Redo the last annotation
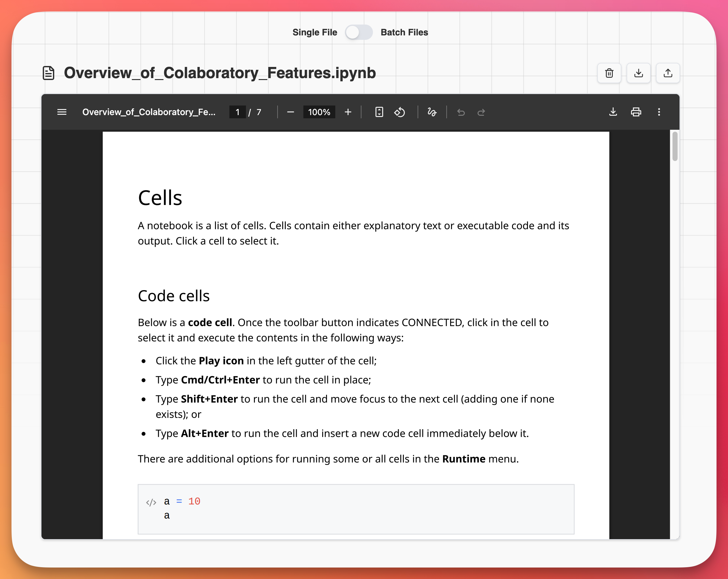Viewport: 728px width, 579px height. (x=481, y=112)
